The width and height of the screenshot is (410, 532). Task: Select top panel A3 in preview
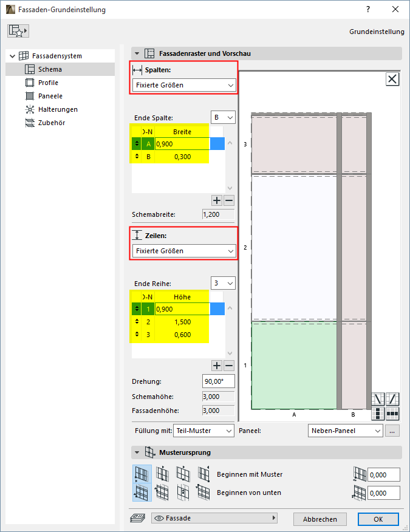[294, 145]
